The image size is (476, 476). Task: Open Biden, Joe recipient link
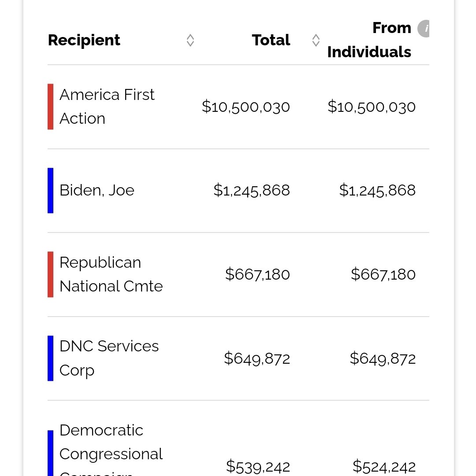[x=97, y=190]
